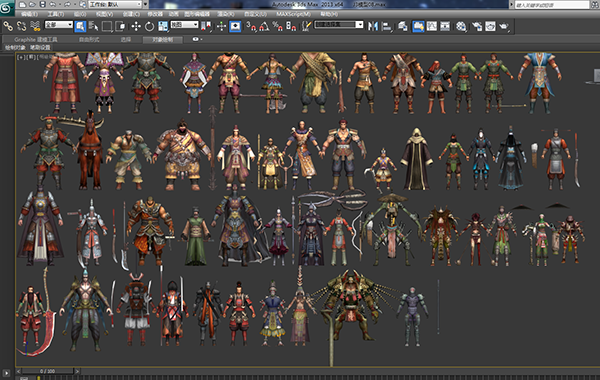Select the Select and Link chain tool
This screenshot has width=600, height=380.
click(x=8, y=26)
